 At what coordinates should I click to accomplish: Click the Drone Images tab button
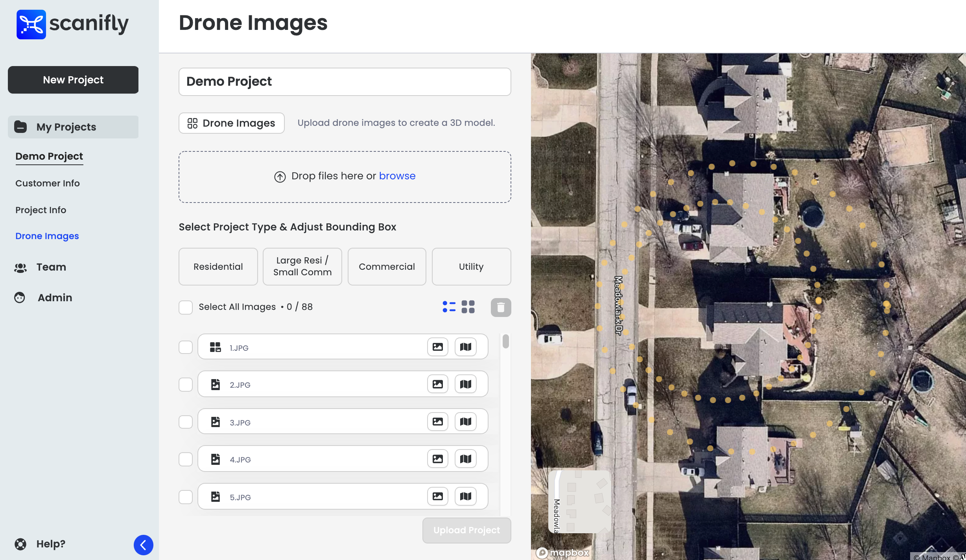232,123
